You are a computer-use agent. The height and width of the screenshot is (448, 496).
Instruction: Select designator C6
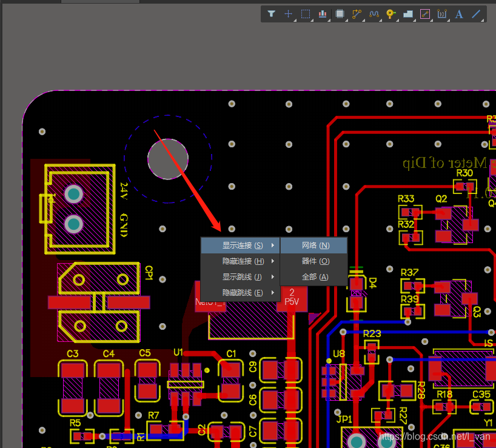[253, 400]
